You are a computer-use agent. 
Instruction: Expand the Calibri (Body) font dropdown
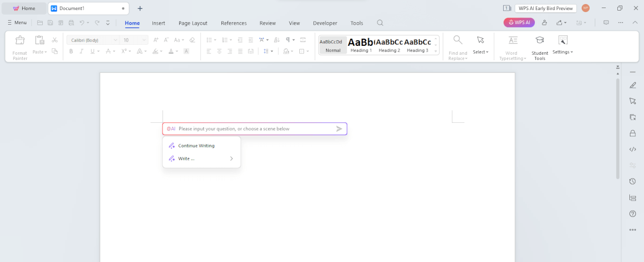pyautogui.click(x=115, y=40)
